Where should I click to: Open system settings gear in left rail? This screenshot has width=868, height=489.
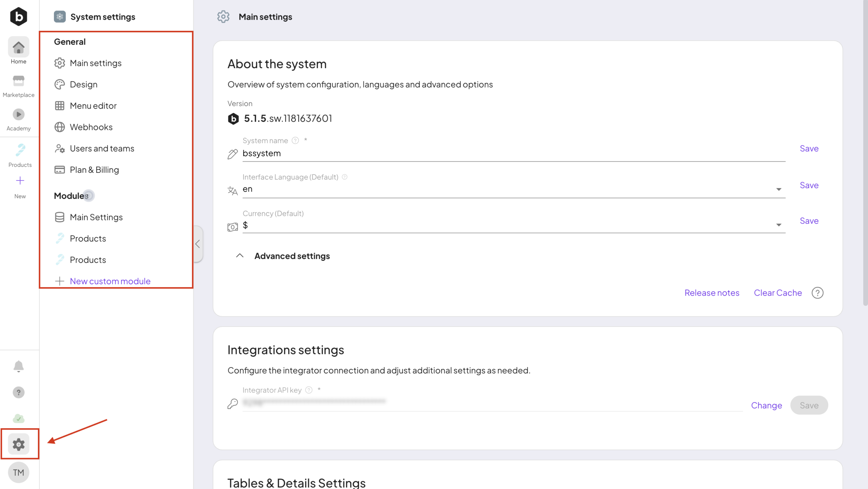(x=19, y=444)
